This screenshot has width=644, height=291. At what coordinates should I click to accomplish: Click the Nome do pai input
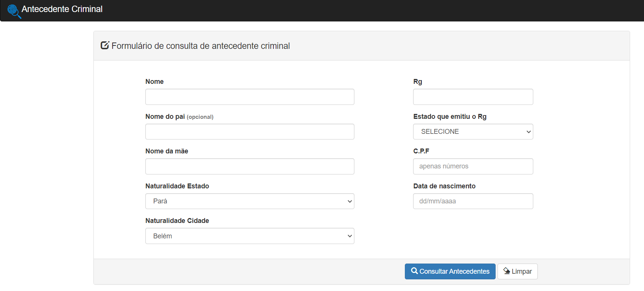(x=249, y=132)
